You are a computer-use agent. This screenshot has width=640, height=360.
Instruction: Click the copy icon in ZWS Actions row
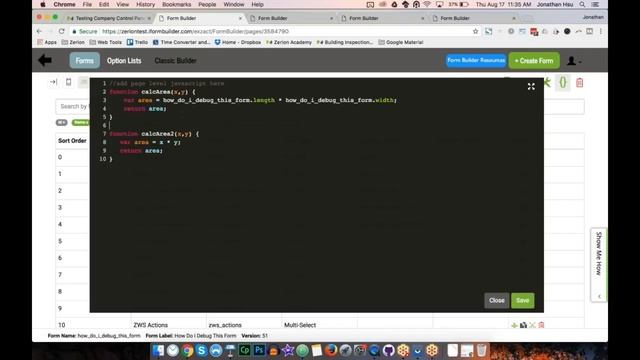[x=523, y=325]
